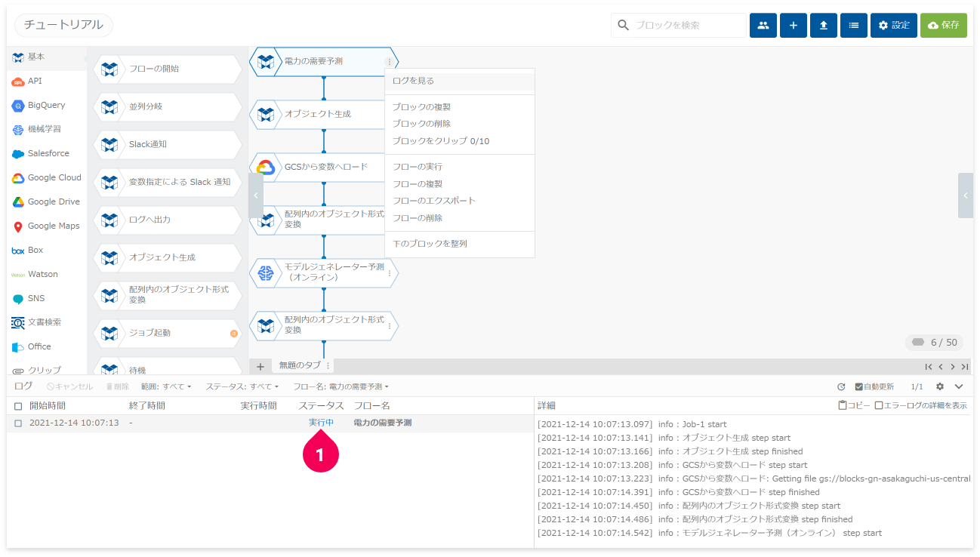Enable エラーログの詳細を表示 checkbox

click(878, 405)
